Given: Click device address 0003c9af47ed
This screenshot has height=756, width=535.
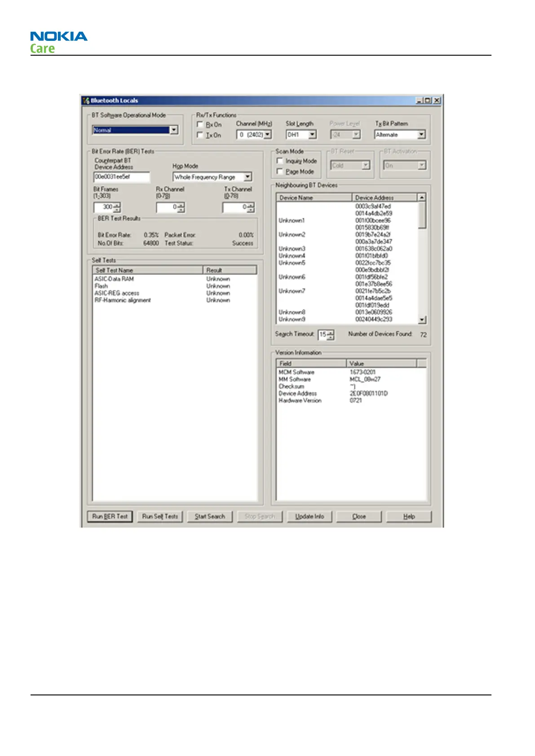Looking at the screenshot, I should pyautogui.click(x=373, y=207).
